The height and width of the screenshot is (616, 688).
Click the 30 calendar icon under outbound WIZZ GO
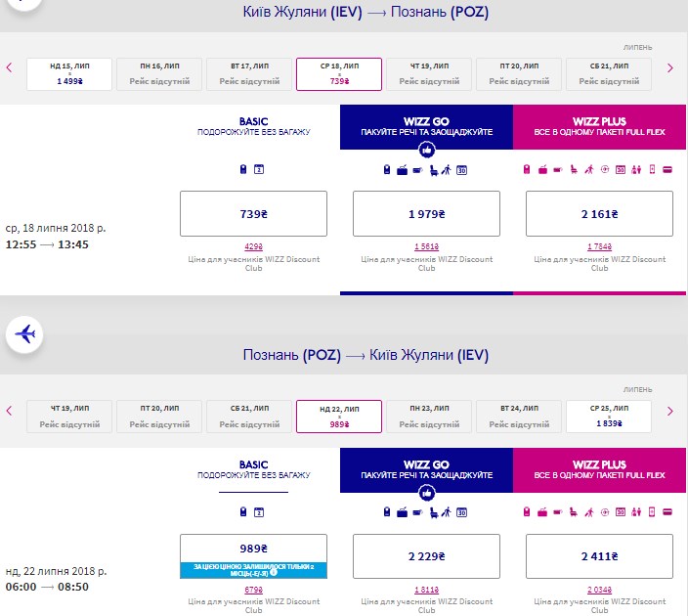pyautogui.click(x=461, y=171)
